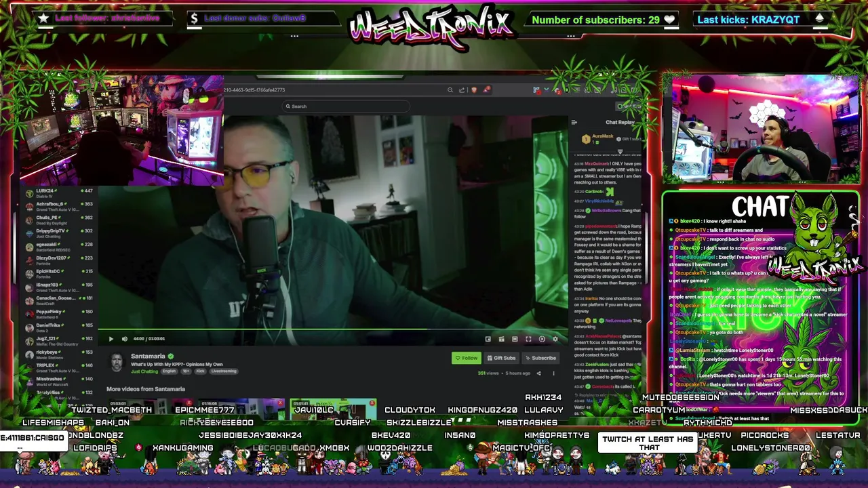Share the video via share icon
The width and height of the screenshot is (868, 488).
coord(539,373)
